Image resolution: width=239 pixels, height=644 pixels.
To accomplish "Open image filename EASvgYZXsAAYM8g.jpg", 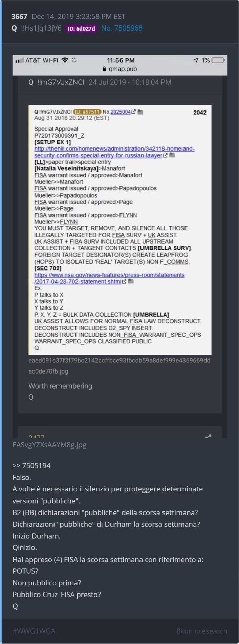I will coord(49,445).
